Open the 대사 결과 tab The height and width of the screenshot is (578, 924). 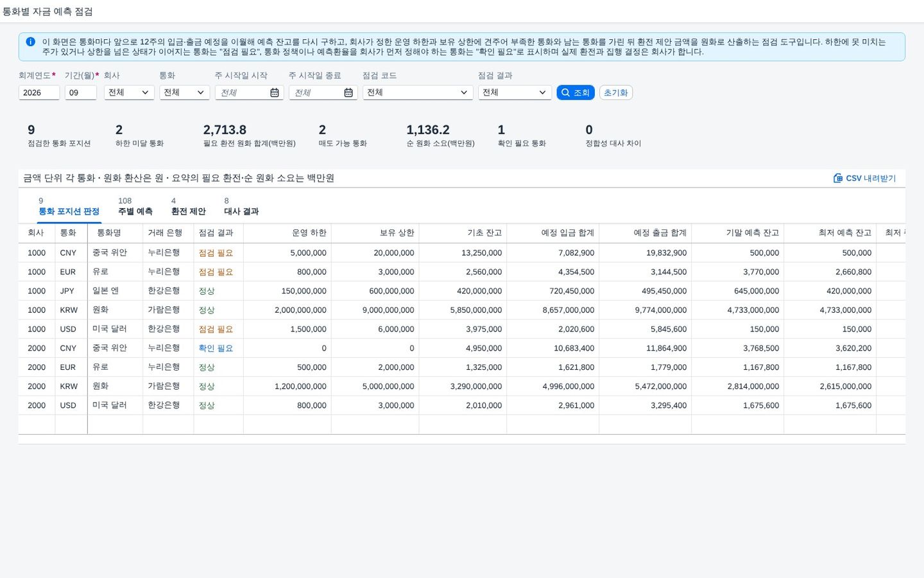point(241,207)
